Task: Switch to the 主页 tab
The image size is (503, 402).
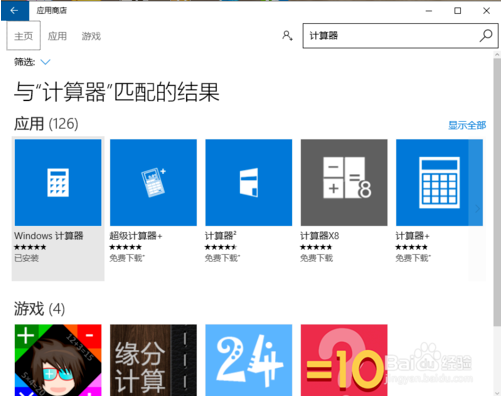Action: [x=24, y=36]
